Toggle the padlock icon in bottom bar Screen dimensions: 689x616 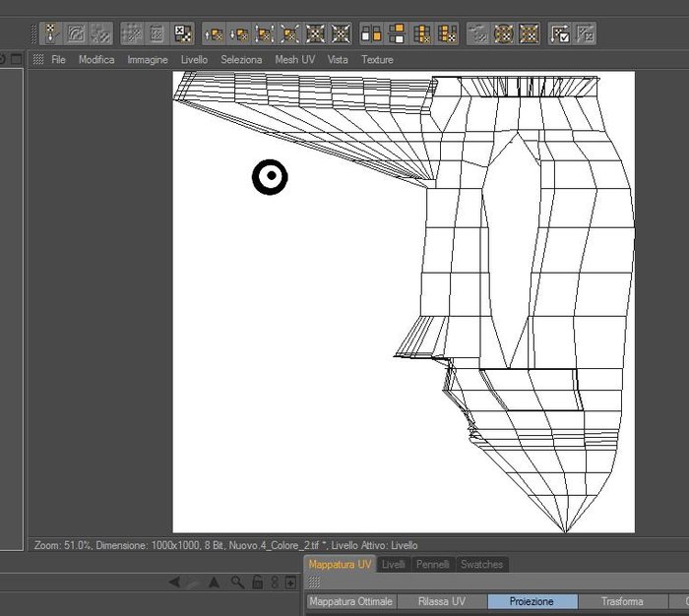(x=258, y=583)
